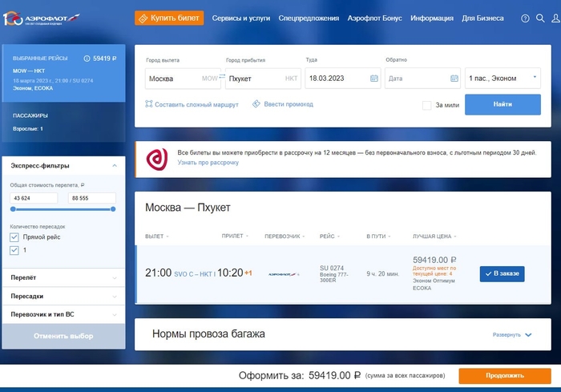The height and width of the screenshot is (392, 561).
Task: Click 9 ч. 20 мин. duration text
Action: [383, 274]
